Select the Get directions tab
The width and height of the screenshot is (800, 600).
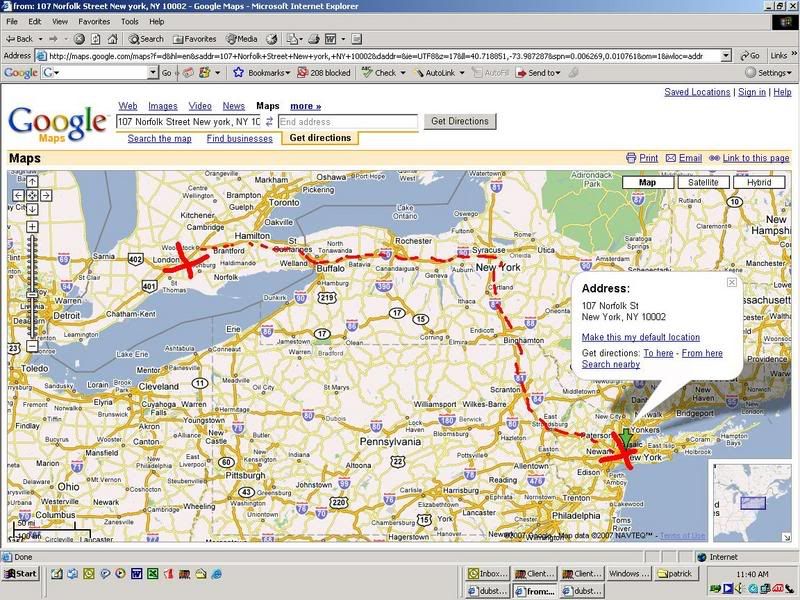pyautogui.click(x=320, y=138)
